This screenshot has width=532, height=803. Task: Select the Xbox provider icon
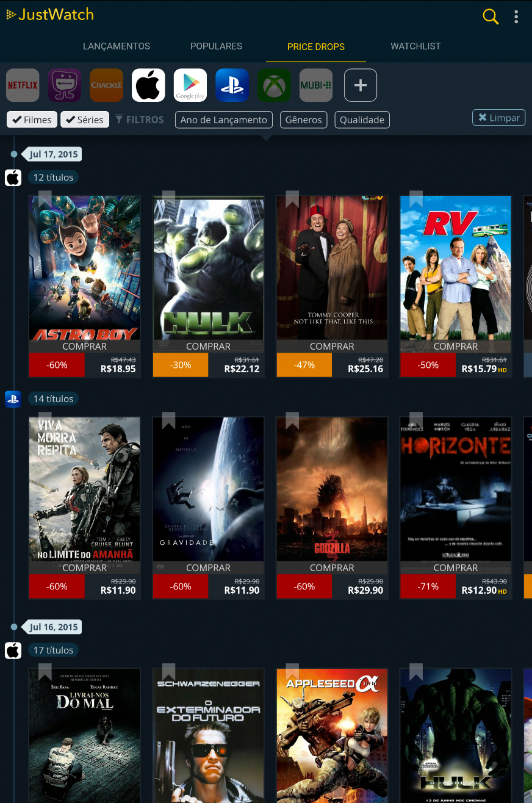pyautogui.click(x=274, y=85)
